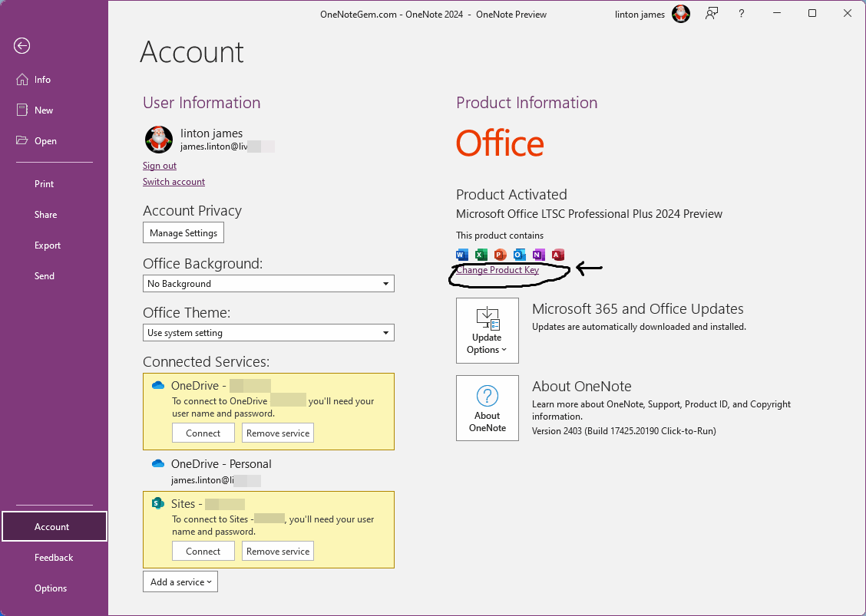Click the back arrow circle icon
866x616 pixels.
22,46
